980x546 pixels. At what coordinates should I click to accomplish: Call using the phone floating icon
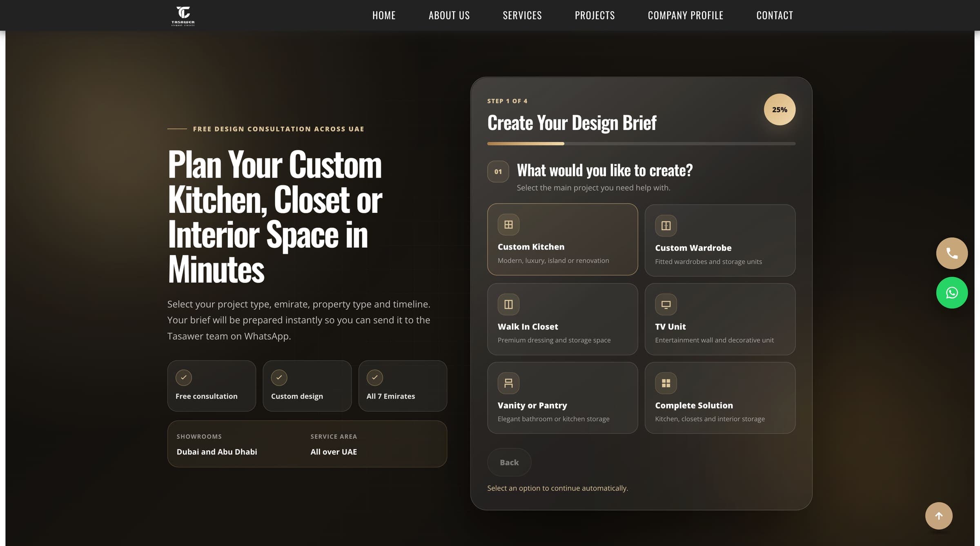tap(952, 253)
